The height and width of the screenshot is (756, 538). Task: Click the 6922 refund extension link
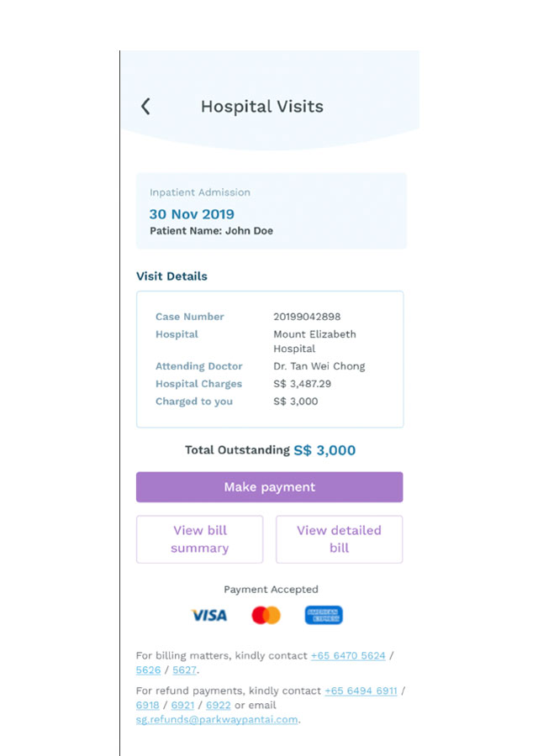click(218, 706)
